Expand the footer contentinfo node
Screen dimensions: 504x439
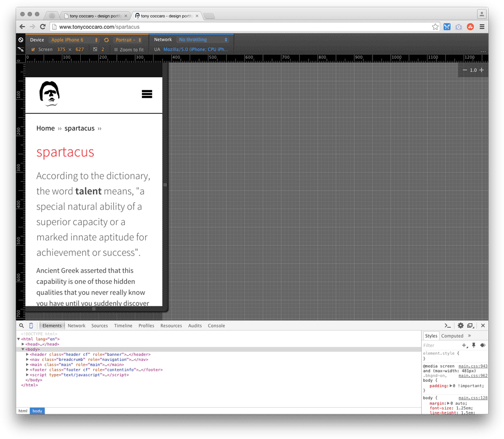(27, 370)
